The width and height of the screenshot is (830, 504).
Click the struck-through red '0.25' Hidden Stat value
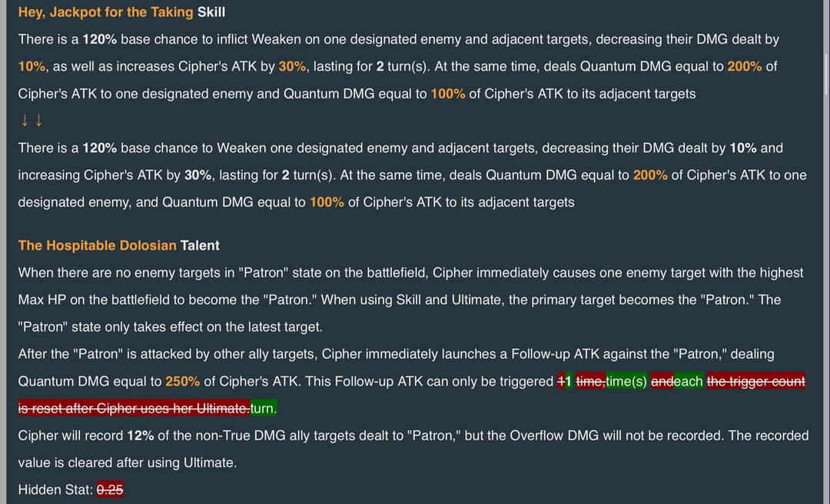[110, 489]
